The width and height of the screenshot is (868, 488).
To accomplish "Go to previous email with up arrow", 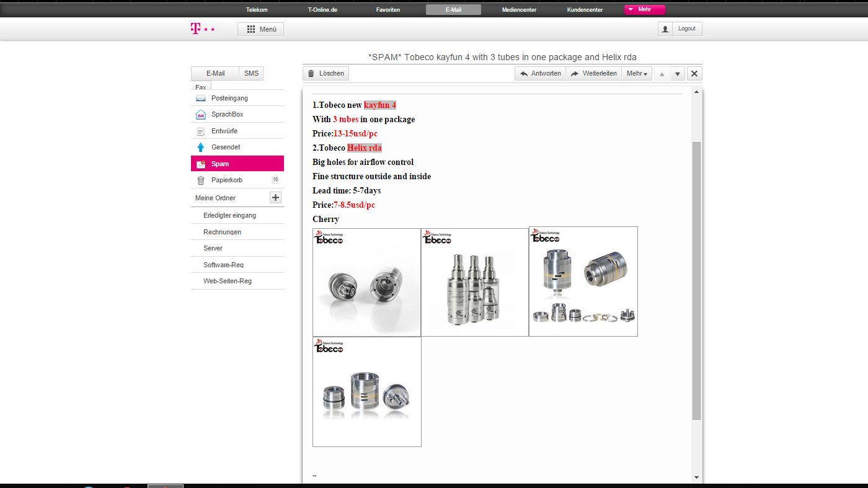I will point(662,74).
